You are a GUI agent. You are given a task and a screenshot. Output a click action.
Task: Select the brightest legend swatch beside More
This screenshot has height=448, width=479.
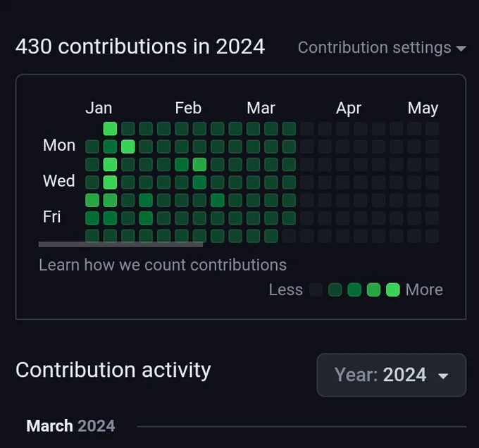pyautogui.click(x=393, y=290)
